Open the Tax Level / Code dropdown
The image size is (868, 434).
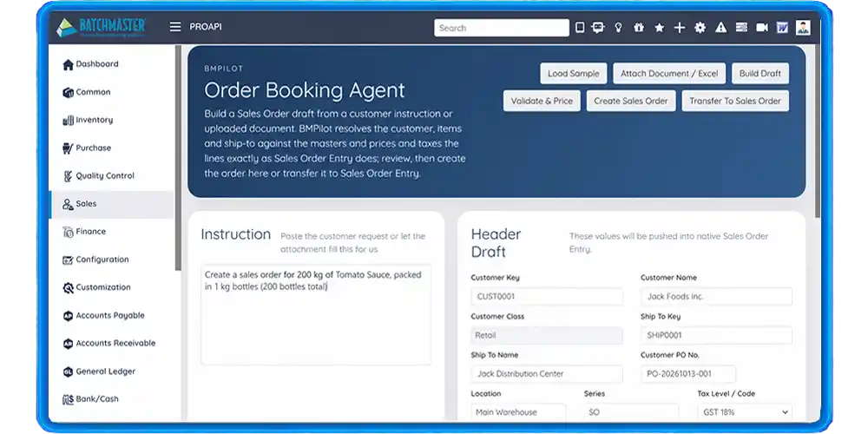pos(745,412)
